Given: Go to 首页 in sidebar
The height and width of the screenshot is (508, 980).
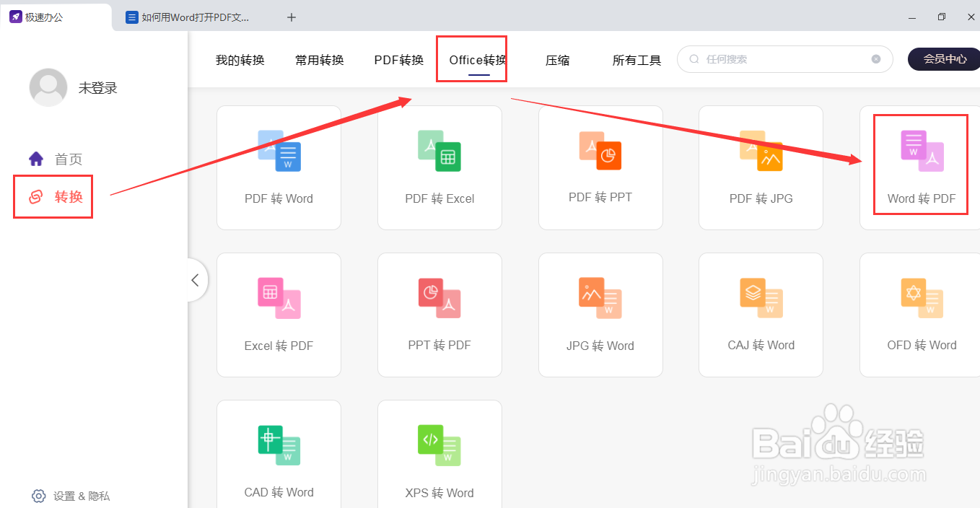Looking at the screenshot, I should tap(69, 159).
